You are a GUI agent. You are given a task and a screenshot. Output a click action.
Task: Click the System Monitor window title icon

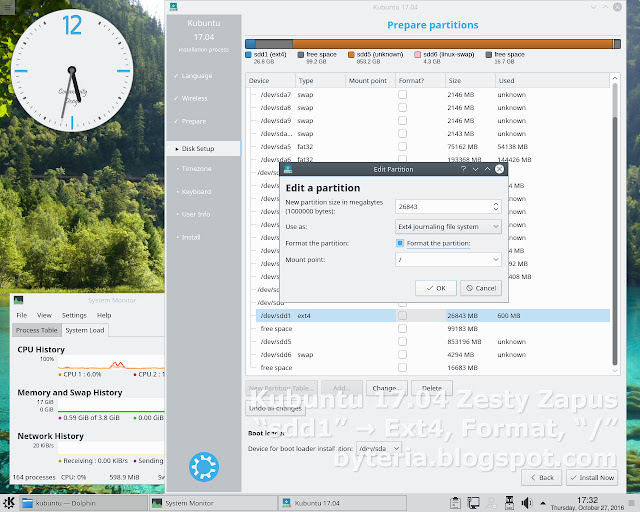point(18,300)
